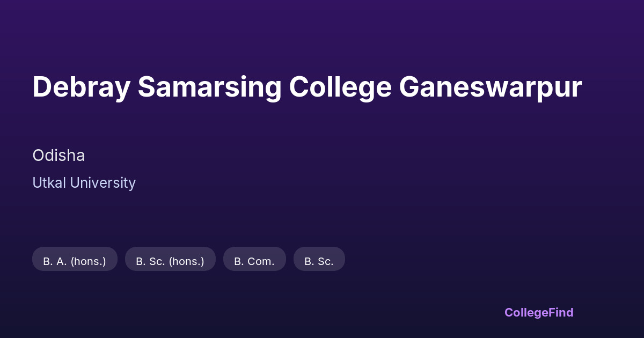Image resolution: width=644 pixels, height=338 pixels.
Task: Click the word "Utkal" in the affiliation line
Action: coord(49,183)
